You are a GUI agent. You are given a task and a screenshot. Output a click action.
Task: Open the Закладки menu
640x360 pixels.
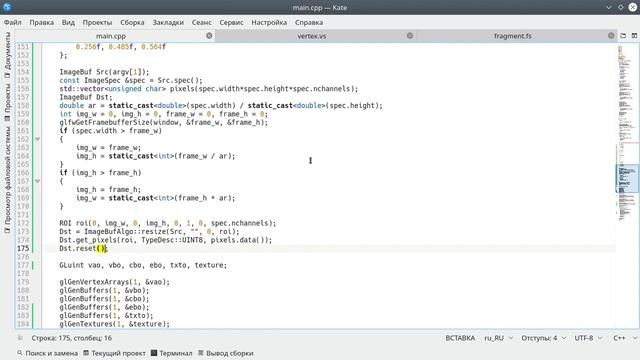tap(168, 22)
